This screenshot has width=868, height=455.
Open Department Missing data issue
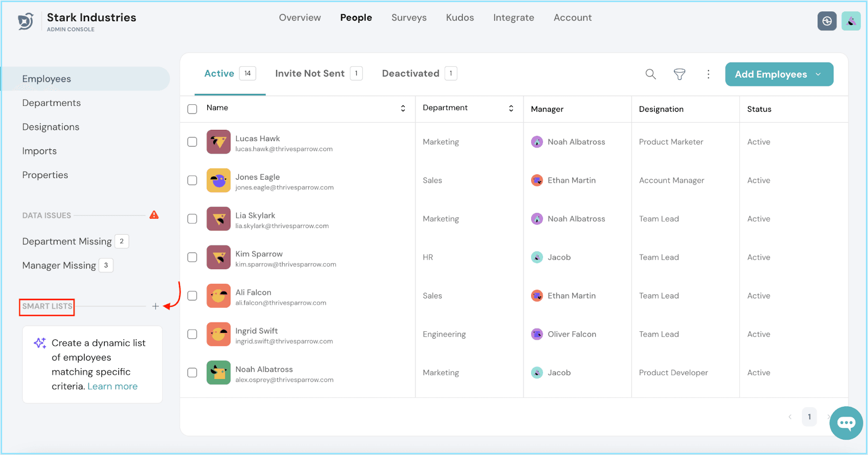(x=67, y=242)
